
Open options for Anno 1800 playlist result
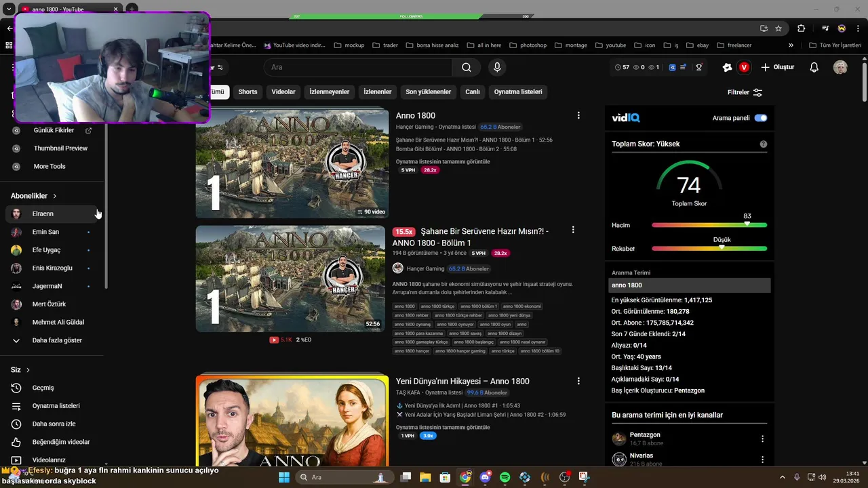click(x=578, y=115)
